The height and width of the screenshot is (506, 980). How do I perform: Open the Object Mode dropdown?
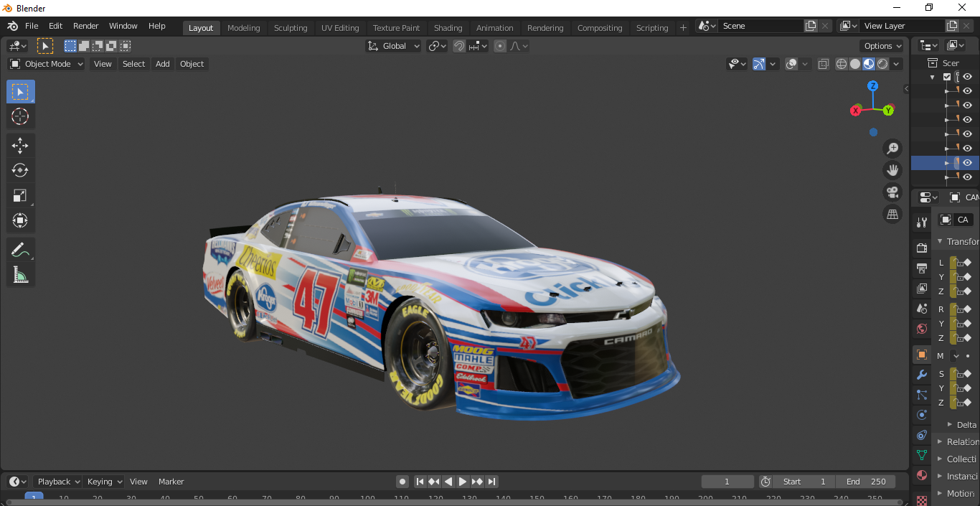(x=47, y=64)
